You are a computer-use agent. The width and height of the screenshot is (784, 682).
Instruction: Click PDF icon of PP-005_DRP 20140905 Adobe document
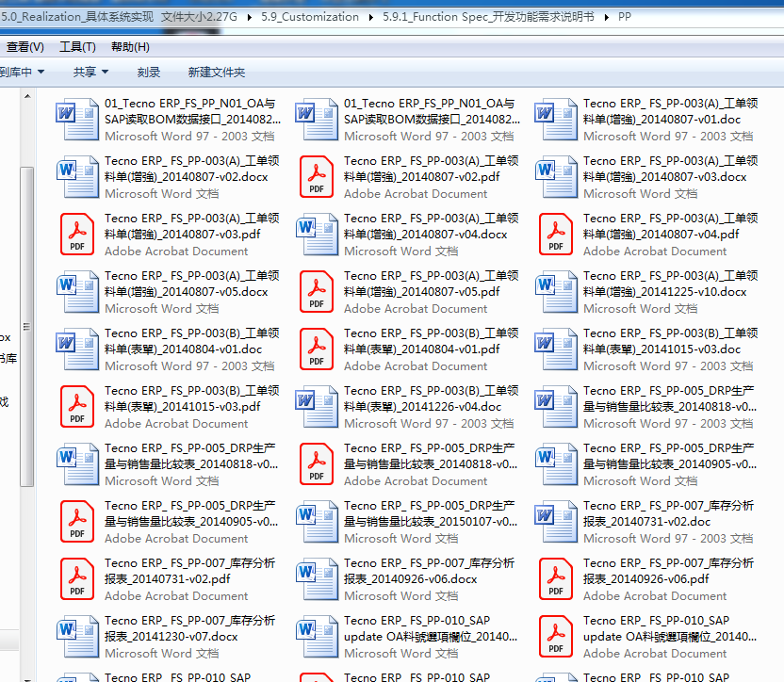(x=77, y=522)
